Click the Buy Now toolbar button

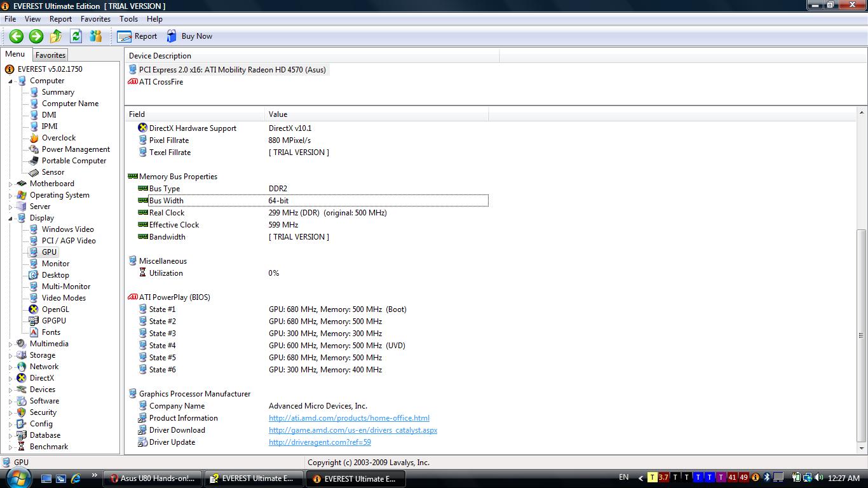189,36
